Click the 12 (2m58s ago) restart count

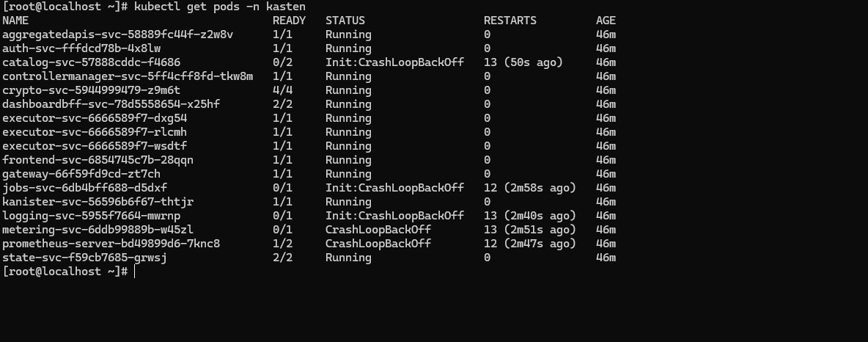click(529, 188)
